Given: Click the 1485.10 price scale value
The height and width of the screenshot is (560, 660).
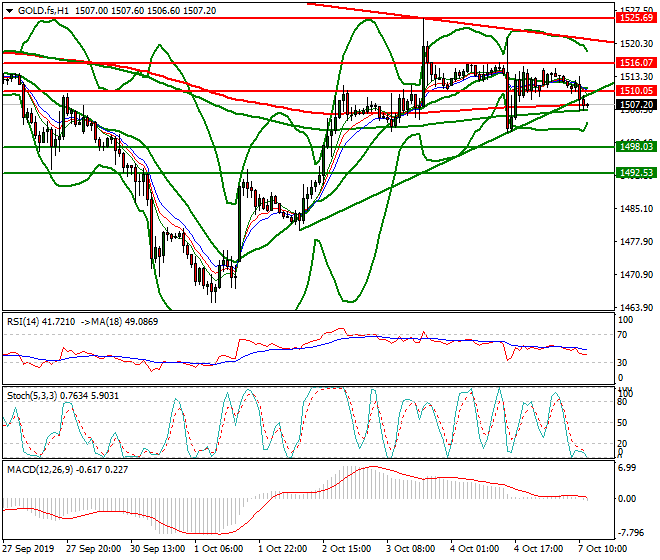Looking at the screenshot, I should click(x=636, y=209).
